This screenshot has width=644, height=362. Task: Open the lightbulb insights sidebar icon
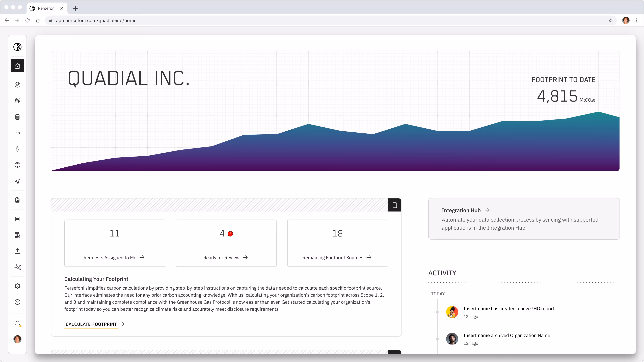[17, 149]
